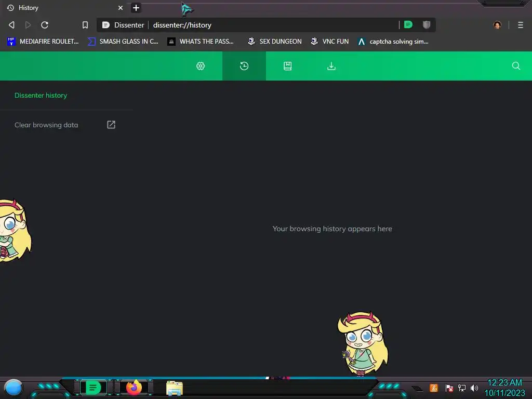Click the Java tray icon
The image size is (532, 399).
434,388
